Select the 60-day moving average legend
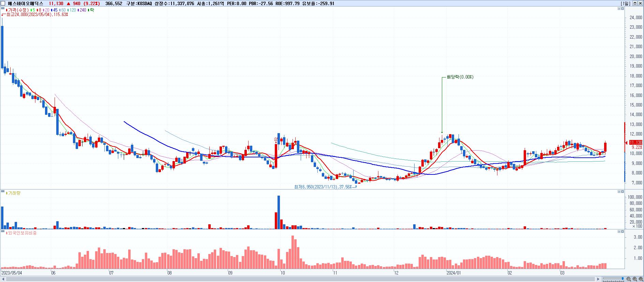 pos(63,10)
